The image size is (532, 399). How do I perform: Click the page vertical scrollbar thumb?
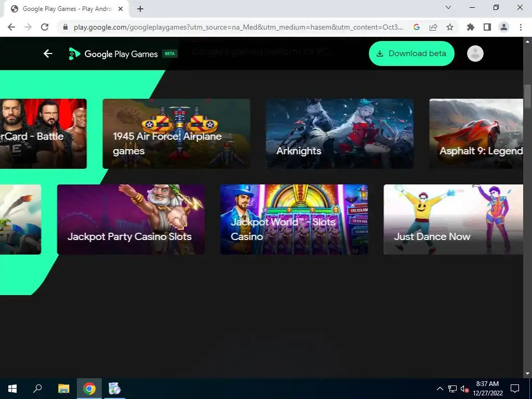coord(527,96)
